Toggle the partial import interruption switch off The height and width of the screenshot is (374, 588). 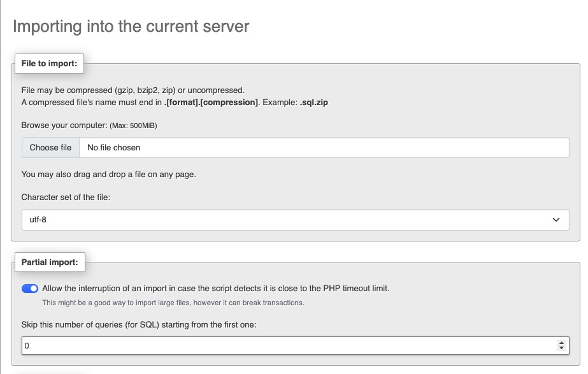point(29,288)
